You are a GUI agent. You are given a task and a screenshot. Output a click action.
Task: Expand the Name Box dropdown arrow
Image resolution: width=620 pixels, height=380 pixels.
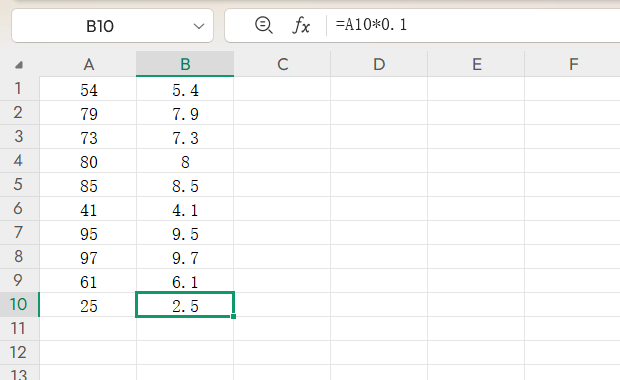(x=198, y=26)
